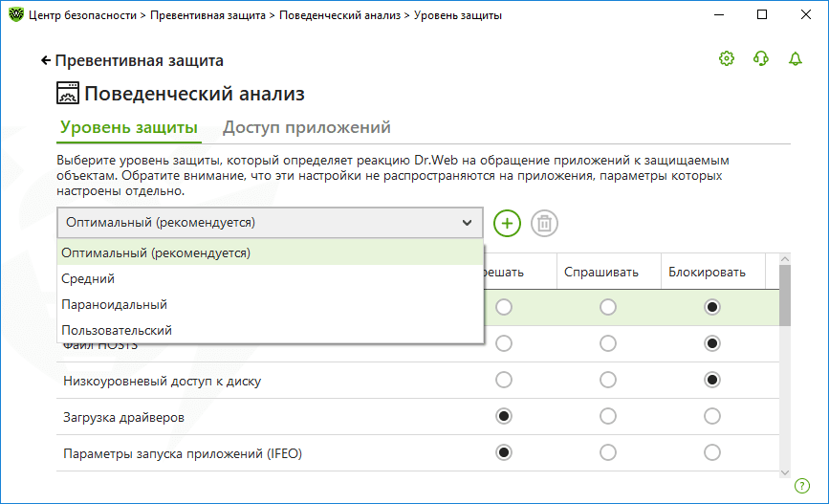This screenshot has width=829, height=504.
Task: Set Низкоуровневый доступ к диску to allow
Action: pyautogui.click(x=504, y=380)
